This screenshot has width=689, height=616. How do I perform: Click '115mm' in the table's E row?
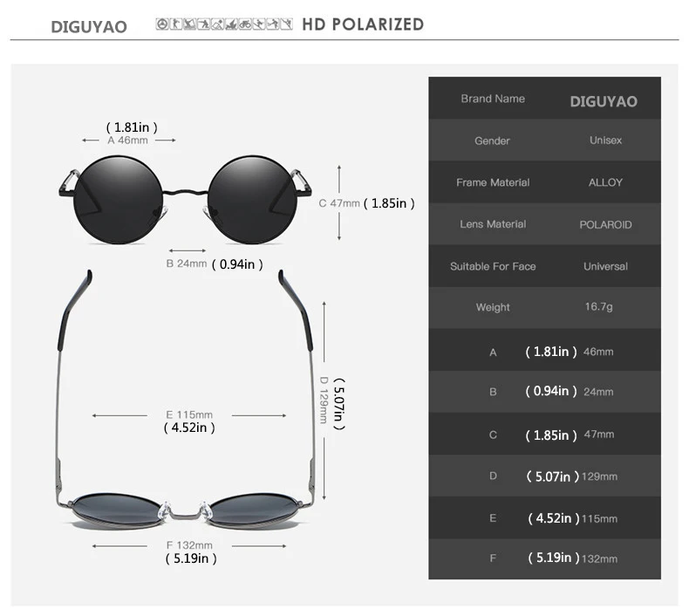pyautogui.click(x=599, y=519)
